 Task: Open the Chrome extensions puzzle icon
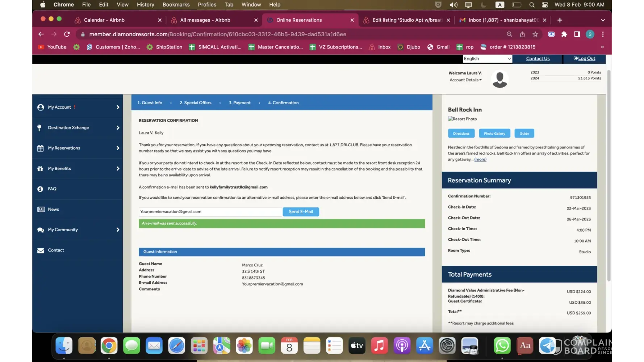click(x=564, y=34)
